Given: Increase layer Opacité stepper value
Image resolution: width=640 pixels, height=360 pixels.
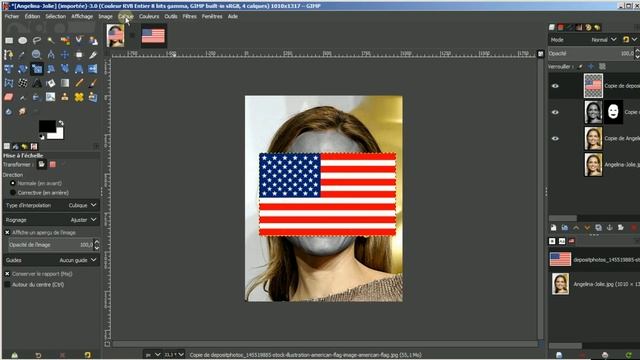Looking at the screenshot, I should pyautogui.click(x=637, y=51).
